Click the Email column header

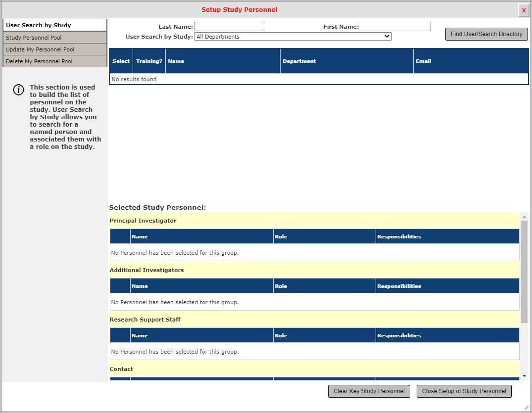471,61
